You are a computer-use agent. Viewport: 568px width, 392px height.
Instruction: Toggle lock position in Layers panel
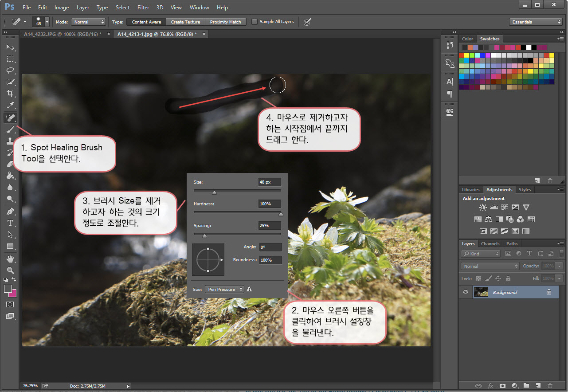498,278
